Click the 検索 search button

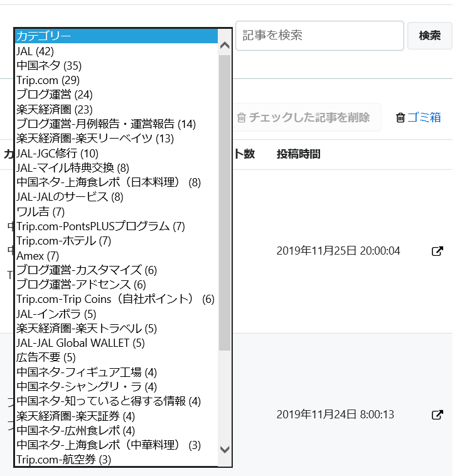(x=429, y=36)
